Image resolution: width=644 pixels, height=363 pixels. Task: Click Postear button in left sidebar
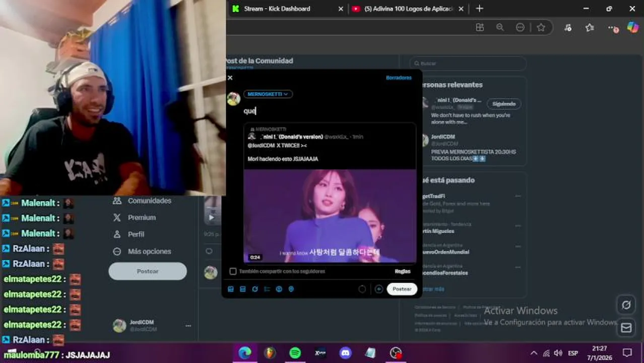[148, 271]
